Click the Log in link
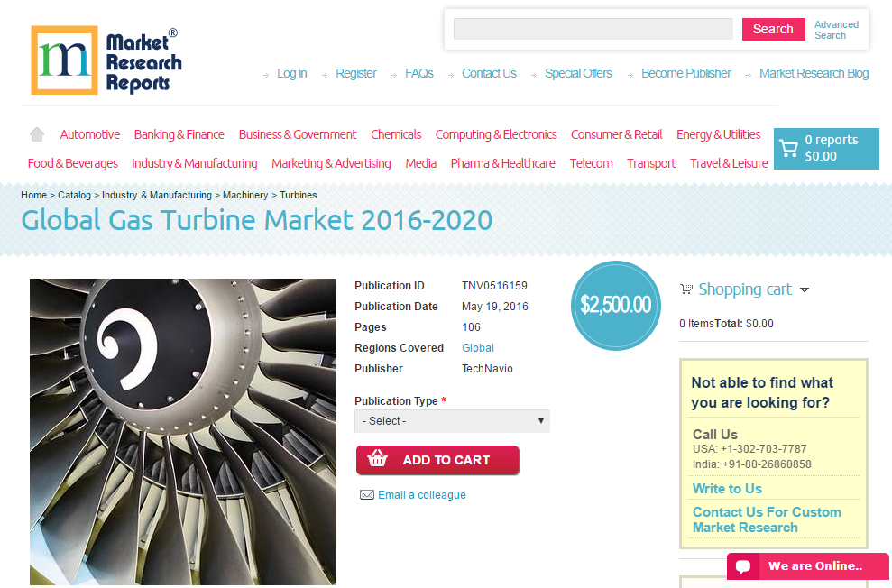This screenshot has height=588, width=892. point(292,73)
